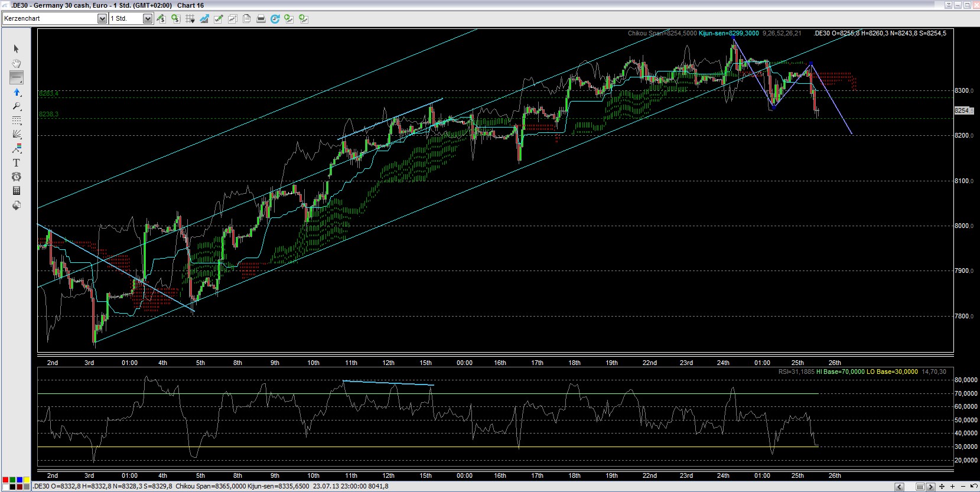980x492 pixels.
Task: Activate the hand pan tool
Action: (17, 63)
